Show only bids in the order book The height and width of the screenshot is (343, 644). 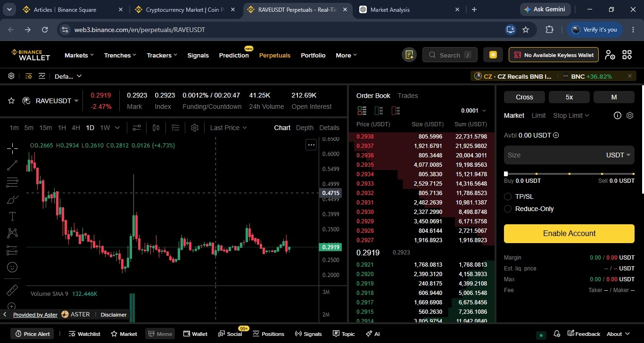click(379, 111)
